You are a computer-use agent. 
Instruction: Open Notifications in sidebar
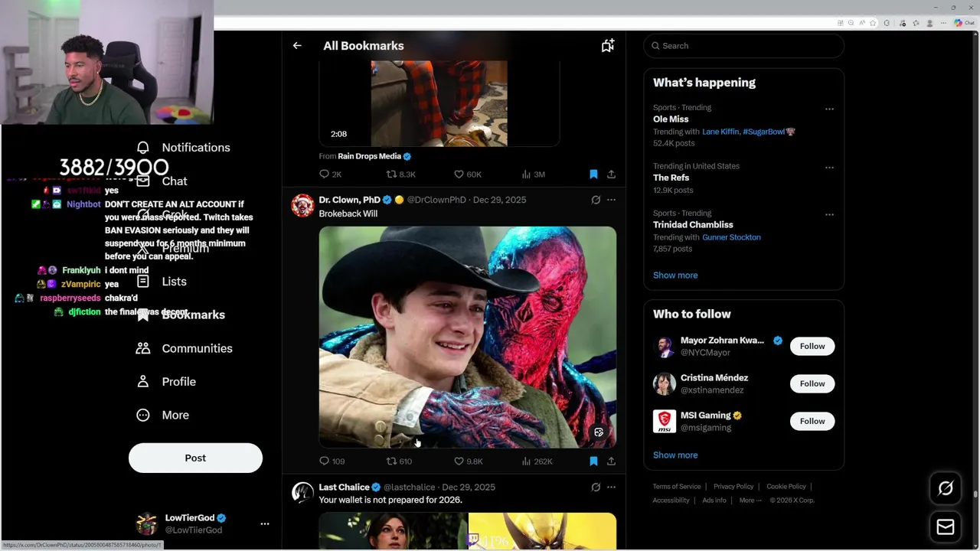pos(183,148)
